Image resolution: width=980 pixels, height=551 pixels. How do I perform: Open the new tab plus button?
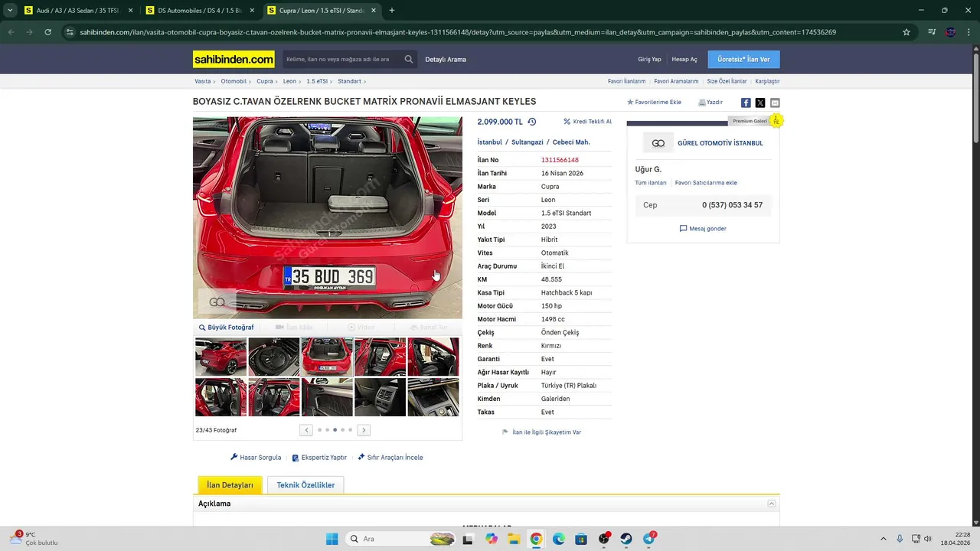392,11
